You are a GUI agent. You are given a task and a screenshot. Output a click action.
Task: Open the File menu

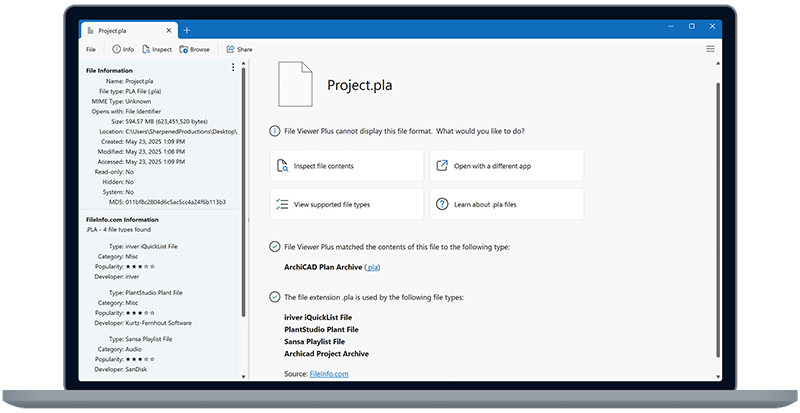91,50
